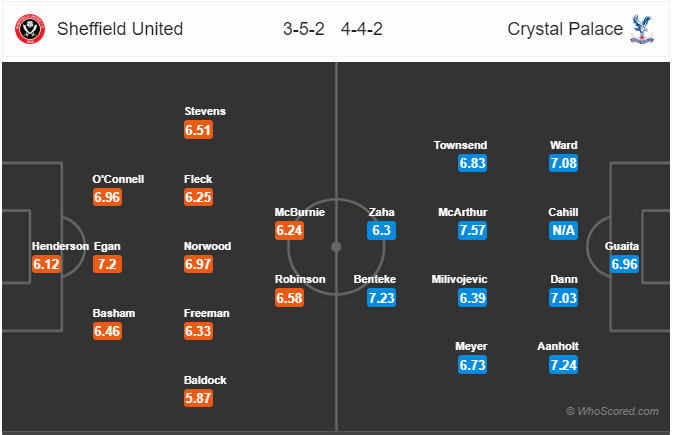This screenshot has height=435, width=673.
Task: Open the Crystal Palace team name
Action: click(565, 29)
